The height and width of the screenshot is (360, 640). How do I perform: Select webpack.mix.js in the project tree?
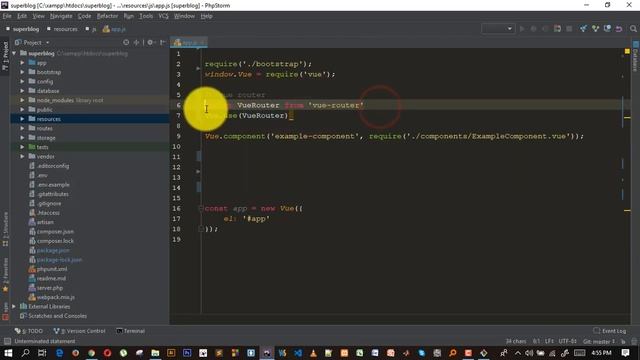pyautogui.click(x=56, y=297)
